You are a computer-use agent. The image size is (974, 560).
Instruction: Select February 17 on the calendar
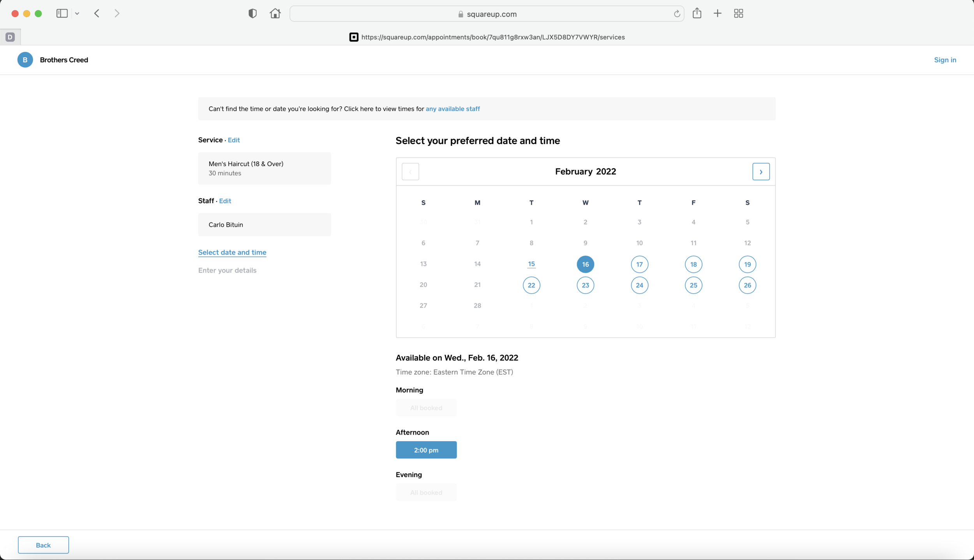tap(639, 264)
